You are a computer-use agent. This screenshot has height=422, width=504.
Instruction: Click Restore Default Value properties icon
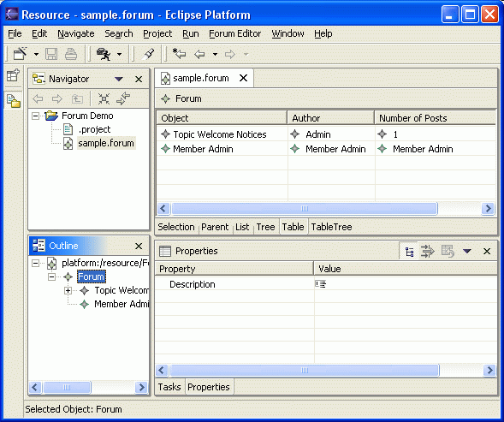pos(448,251)
